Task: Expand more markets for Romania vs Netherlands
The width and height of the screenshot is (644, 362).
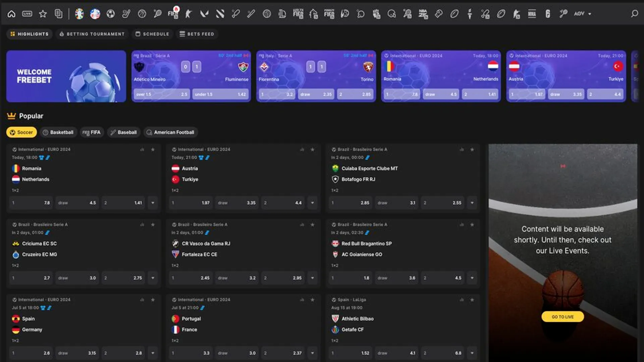Action: pyautogui.click(x=153, y=203)
